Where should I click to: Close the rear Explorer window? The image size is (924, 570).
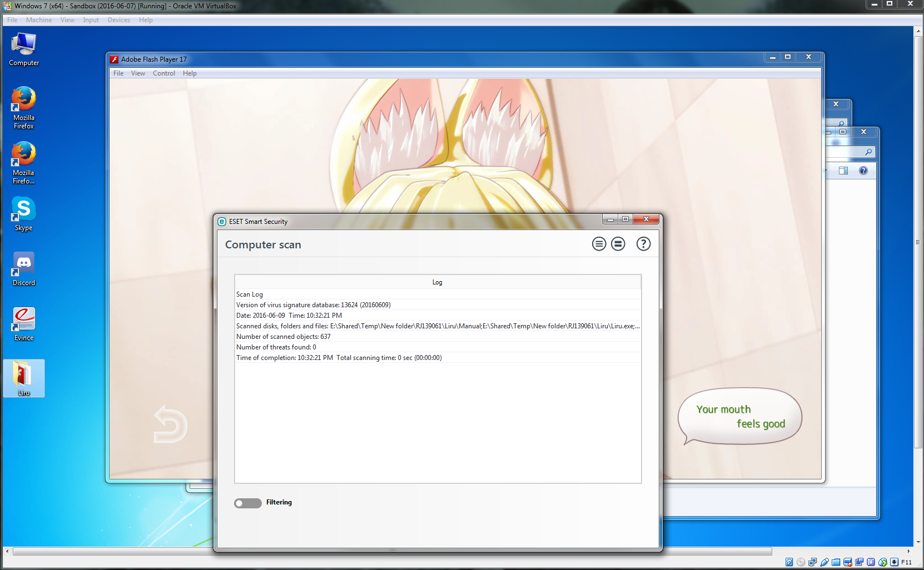(x=836, y=104)
